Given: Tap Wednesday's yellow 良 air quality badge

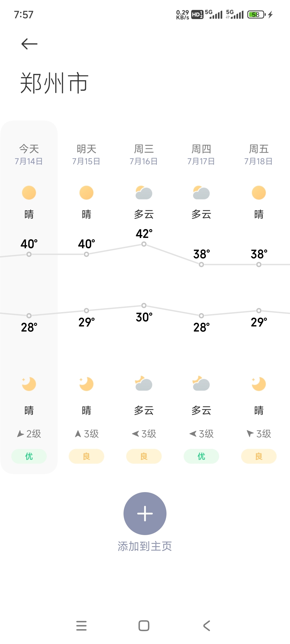Looking at the screenshot, I should [144, 456].
